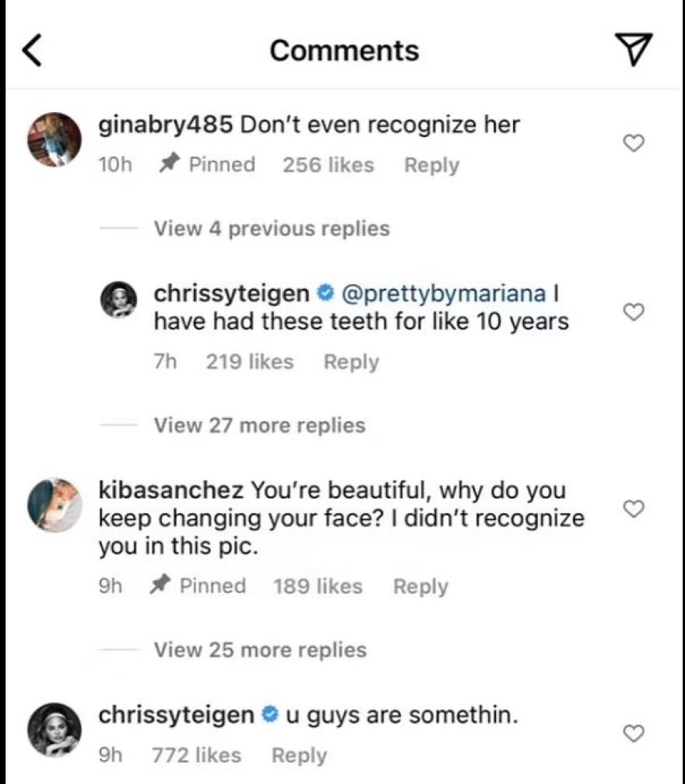The image size is (685, 784).
Task: Tap chrissyteigen's avatar on teeth reply
Action: tap(121, 299)
